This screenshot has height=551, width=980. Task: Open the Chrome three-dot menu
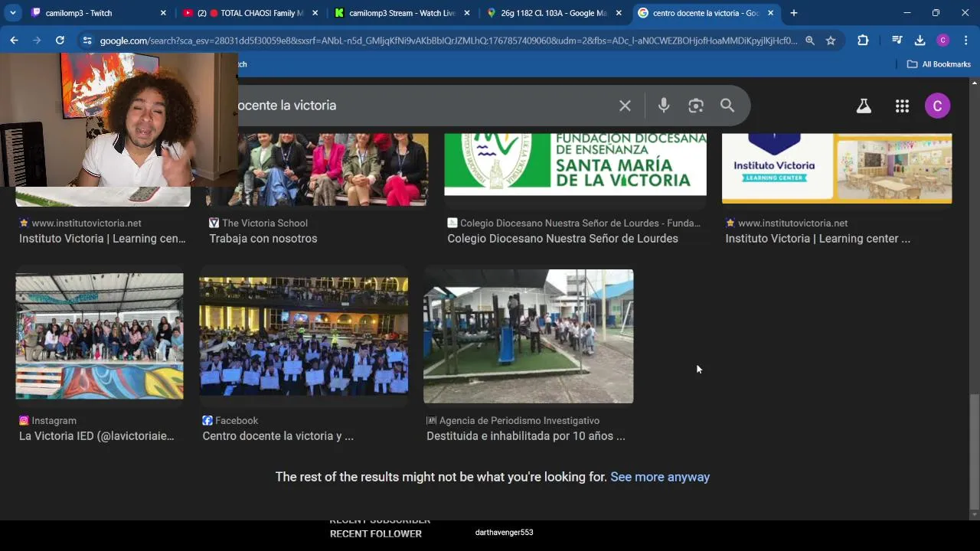pos(966,41)
